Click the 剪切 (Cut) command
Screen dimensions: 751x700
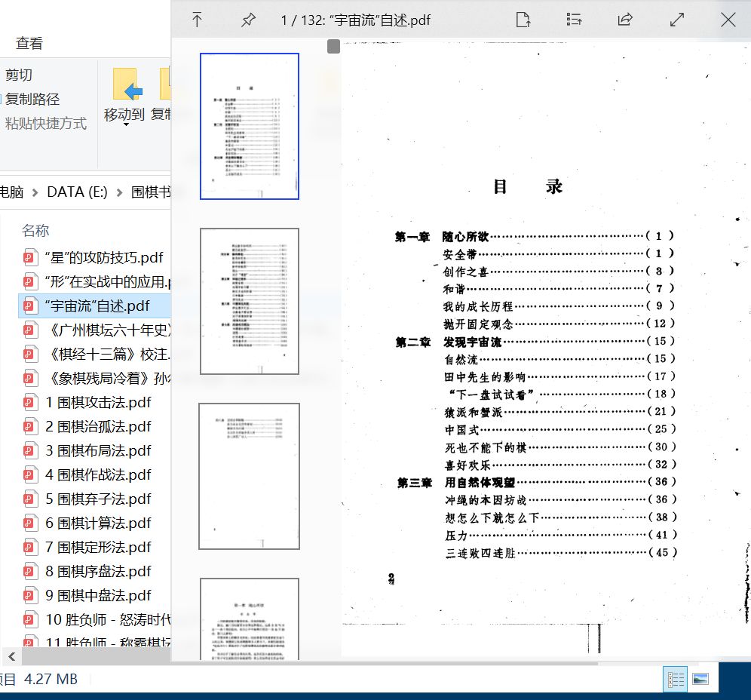pyautogui.click(x=19, y=75)
